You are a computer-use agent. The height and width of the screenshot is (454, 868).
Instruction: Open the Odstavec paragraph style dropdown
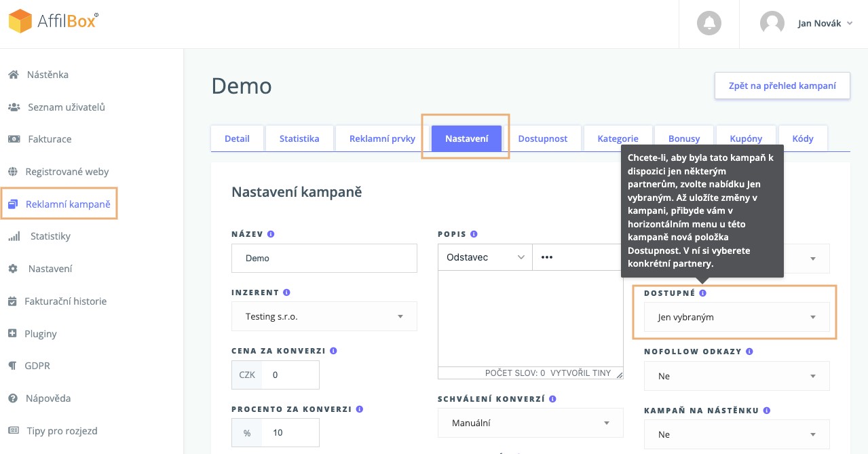pyautogui.click(x=485, y=257)
